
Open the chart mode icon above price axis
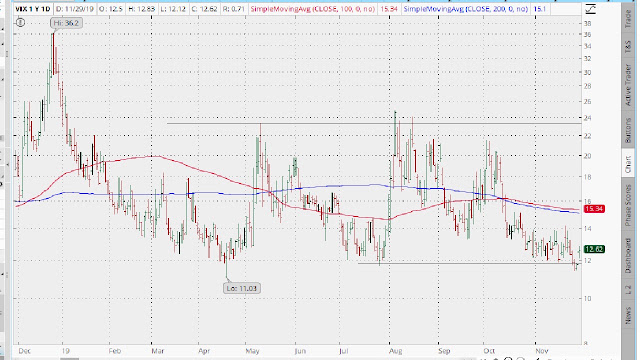click(590, 9)
